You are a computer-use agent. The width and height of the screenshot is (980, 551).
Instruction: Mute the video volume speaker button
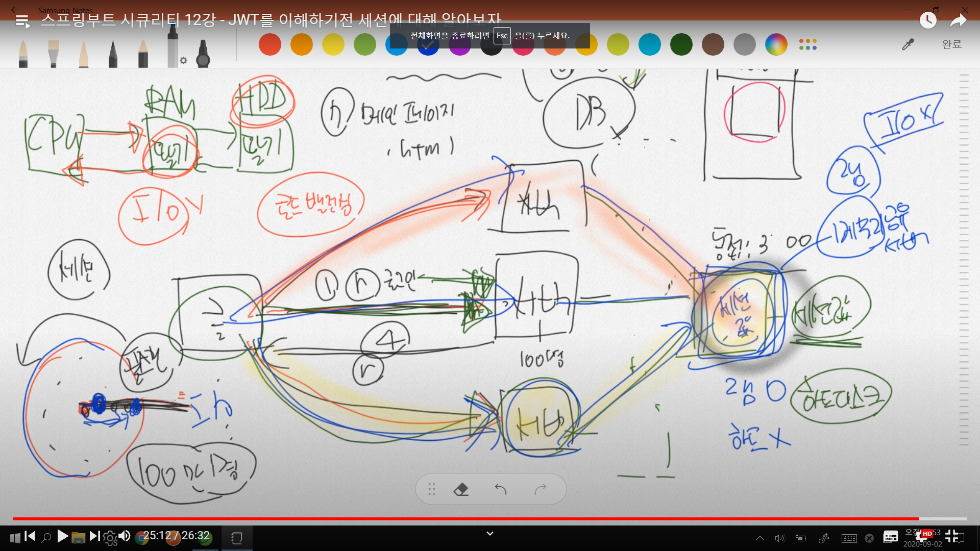[x=124, y=536]
